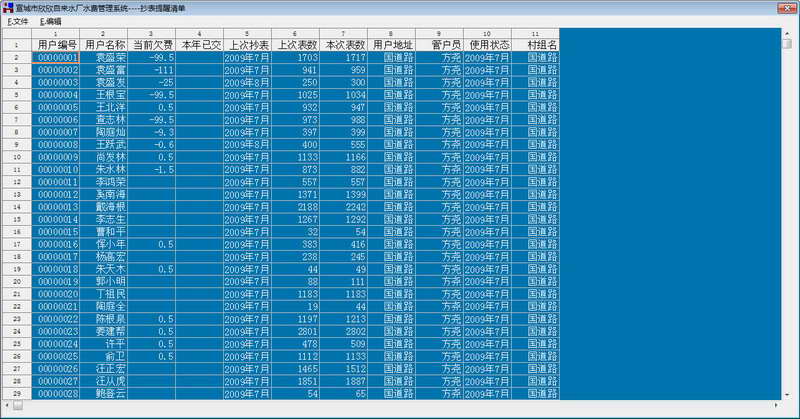The width and height of the screenshot is (800, 419).
Task: Select current reading cell 1717
Action: click(343, 57)
